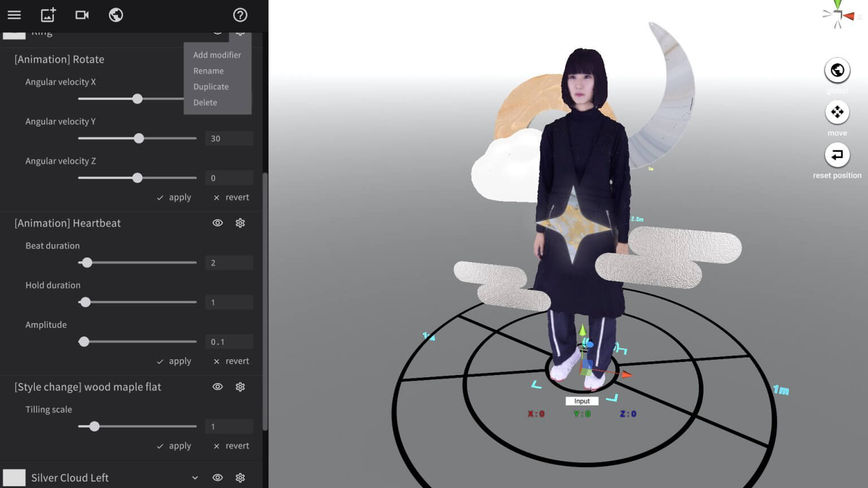868x488 pixels.
Task: Select the video camera icon
Action: tap(82, 15)
